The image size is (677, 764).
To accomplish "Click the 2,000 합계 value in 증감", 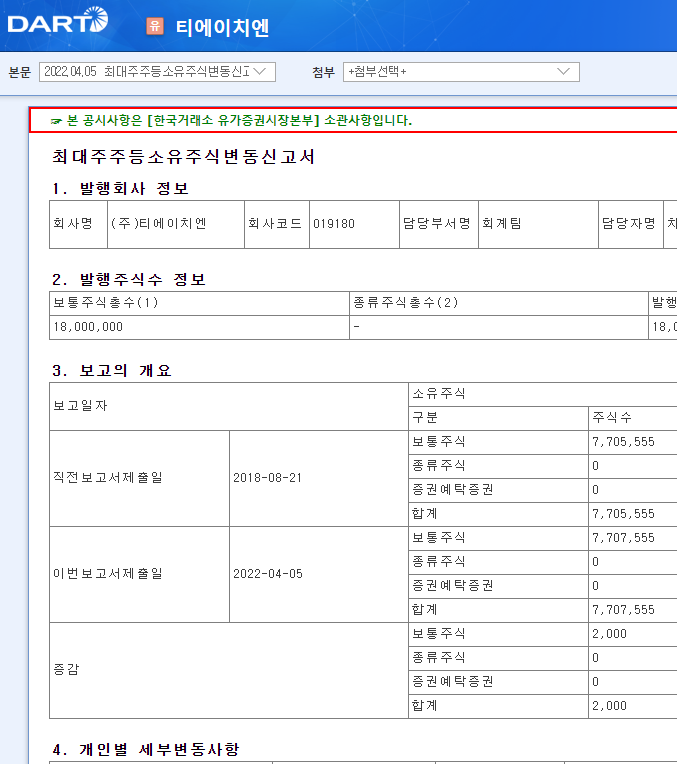I will [x=609, y=706].
